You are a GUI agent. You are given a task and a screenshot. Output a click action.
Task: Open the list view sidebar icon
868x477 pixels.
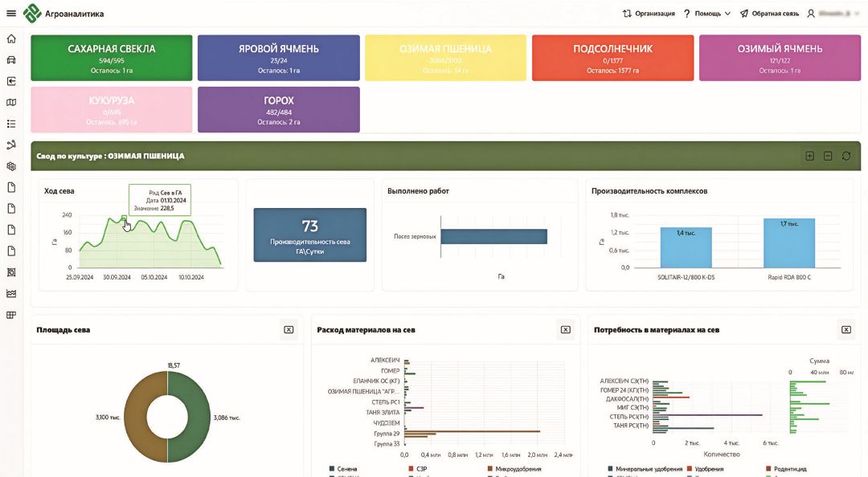(11, 124)
